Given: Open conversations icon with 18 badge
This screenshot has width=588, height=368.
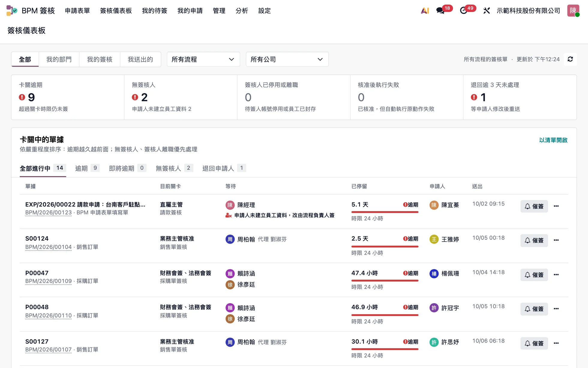Looking at the screenshot, I should pyautogui.click(x=440, y=11).
